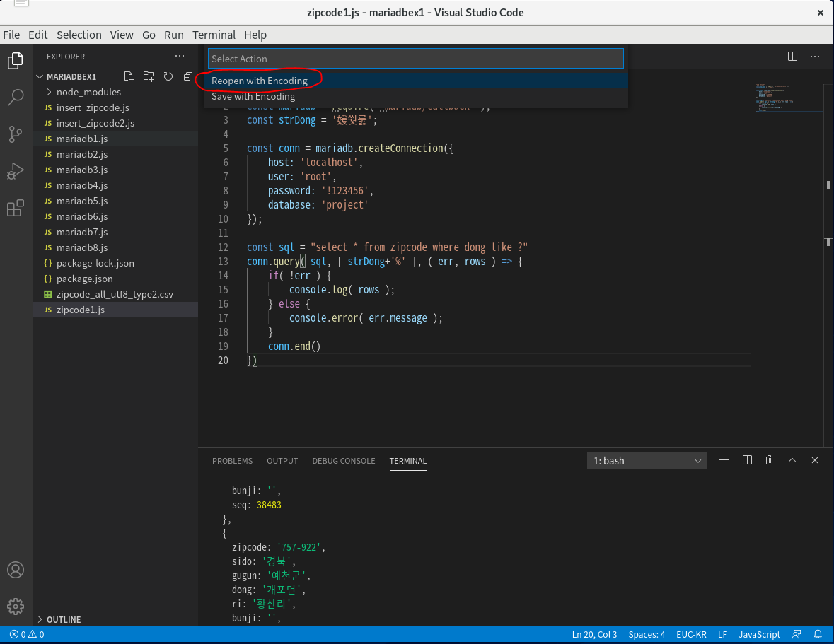Open mariadb2.js in explorer
Screen dimensions: 834x644
tap(115, 154)
